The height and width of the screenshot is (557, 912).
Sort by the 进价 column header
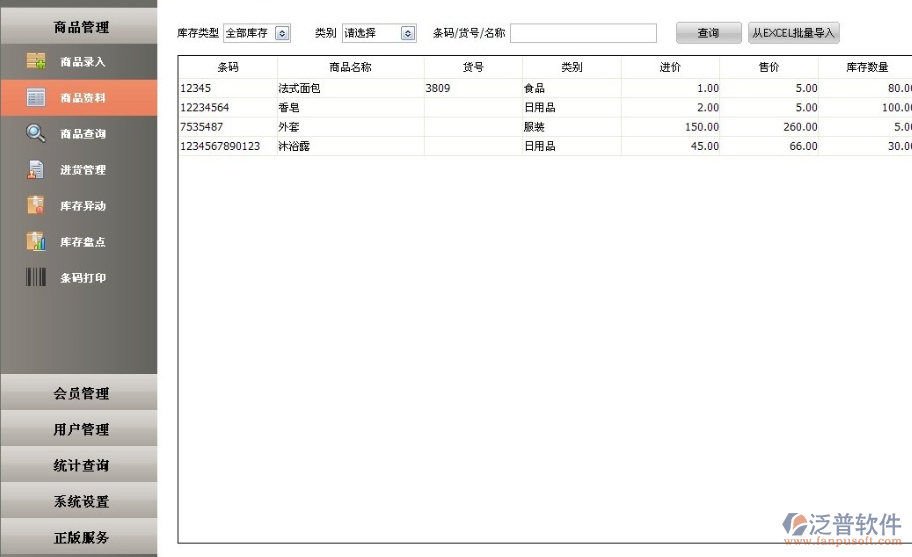point(670,67)
